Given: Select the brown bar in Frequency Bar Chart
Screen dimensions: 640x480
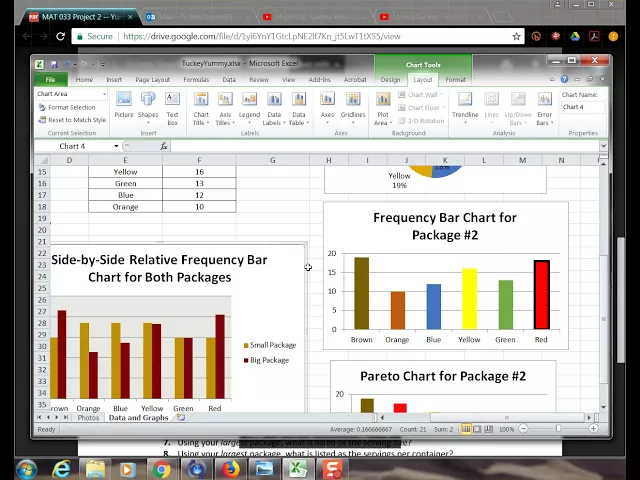Looking at the screenshot, I should click(362, 293).
